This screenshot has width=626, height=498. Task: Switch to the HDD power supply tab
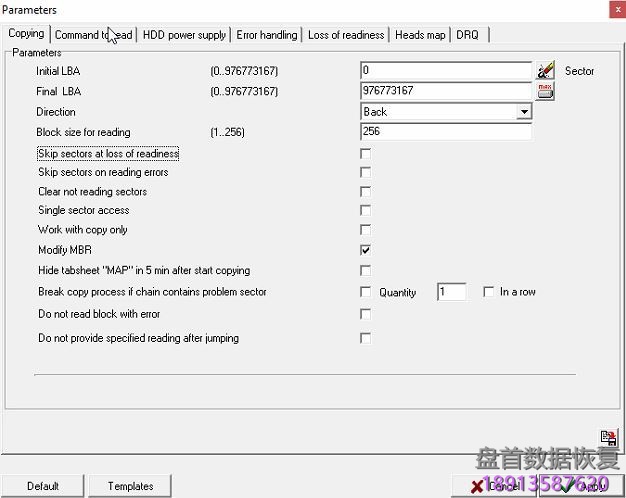pyautogui.click(x=184, y=35)
